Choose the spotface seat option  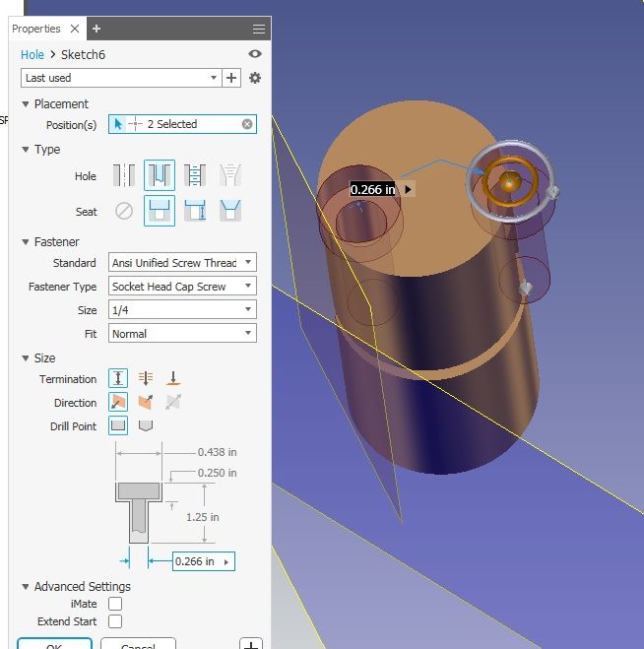195,211
